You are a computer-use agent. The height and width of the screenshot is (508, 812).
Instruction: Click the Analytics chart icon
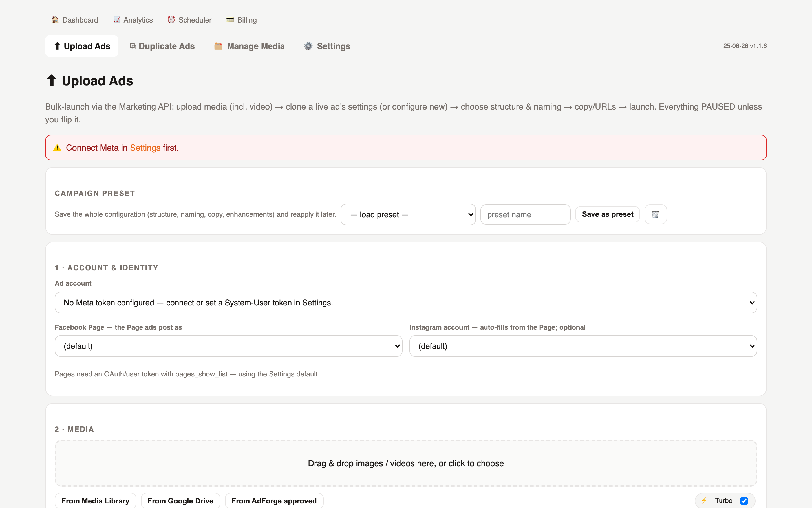[116, 20]
